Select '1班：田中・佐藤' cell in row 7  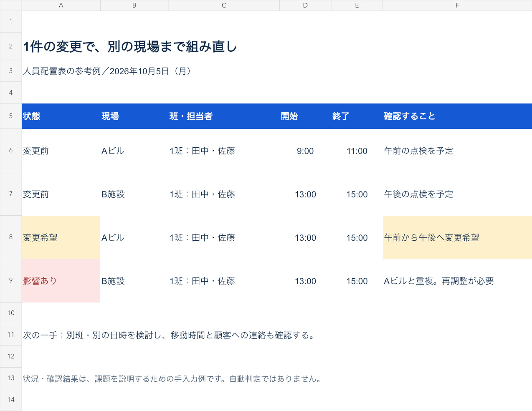[x=224, y=194]
